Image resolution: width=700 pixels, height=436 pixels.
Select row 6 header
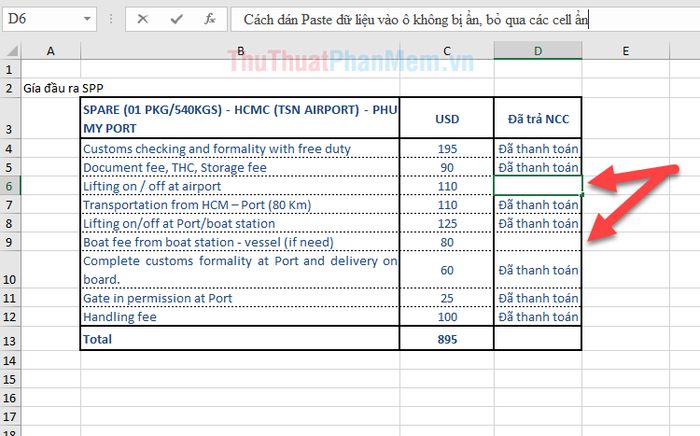pyautogui.click(x=10, y=186)
